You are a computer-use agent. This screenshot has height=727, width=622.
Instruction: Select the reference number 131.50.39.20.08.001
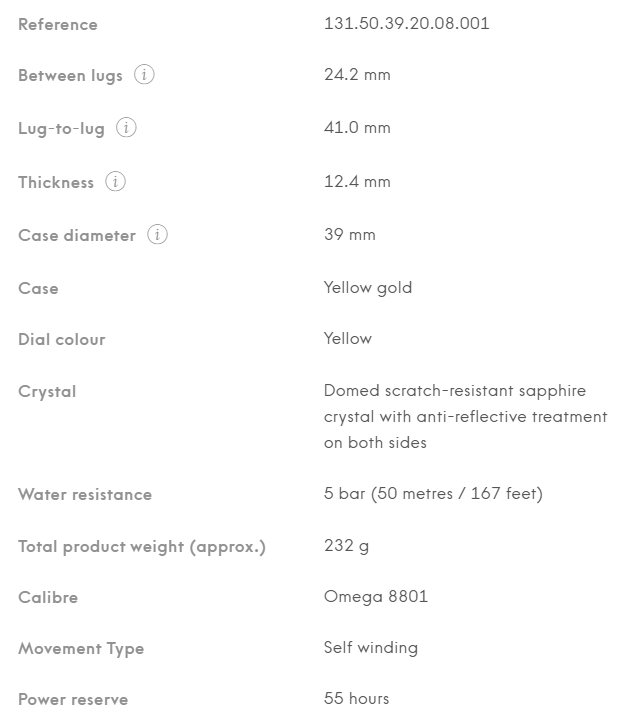click(406, 24)
